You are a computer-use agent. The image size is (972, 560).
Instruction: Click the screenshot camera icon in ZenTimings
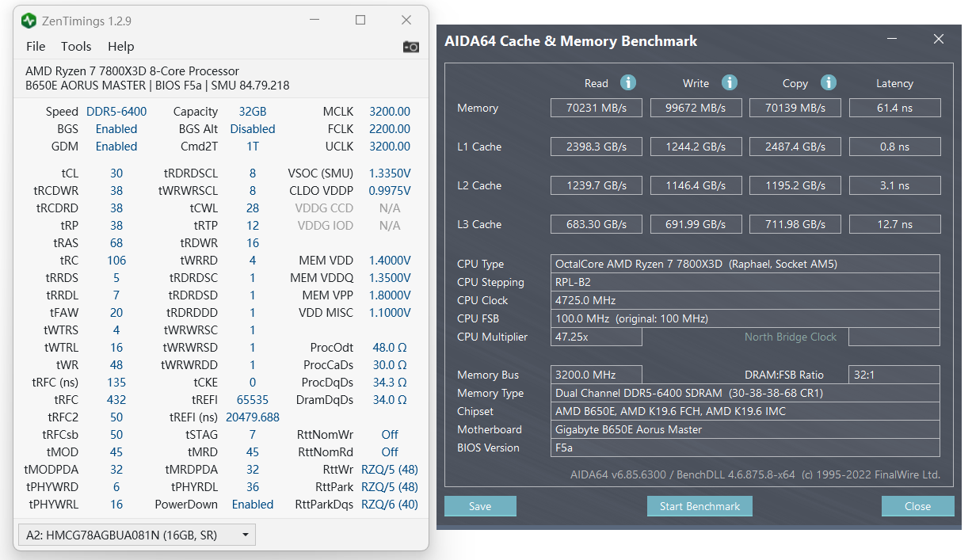(411, 47)
